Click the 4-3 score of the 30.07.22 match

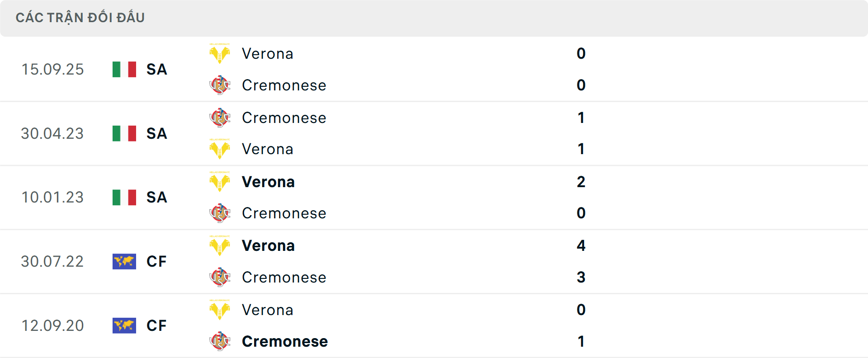coord(581,261)
